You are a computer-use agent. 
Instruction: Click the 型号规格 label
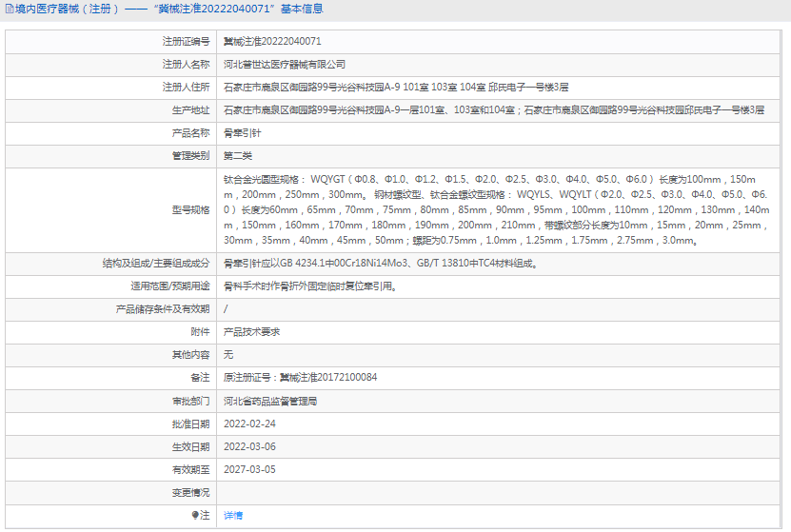pyautogui.click(x=190, y=209)
